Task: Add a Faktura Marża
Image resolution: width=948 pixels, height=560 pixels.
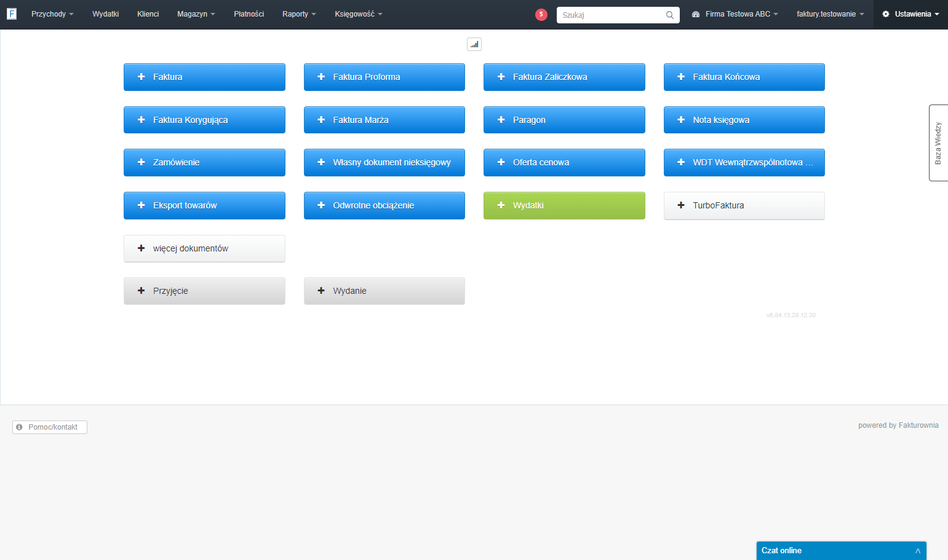Action: coord(384,120)
